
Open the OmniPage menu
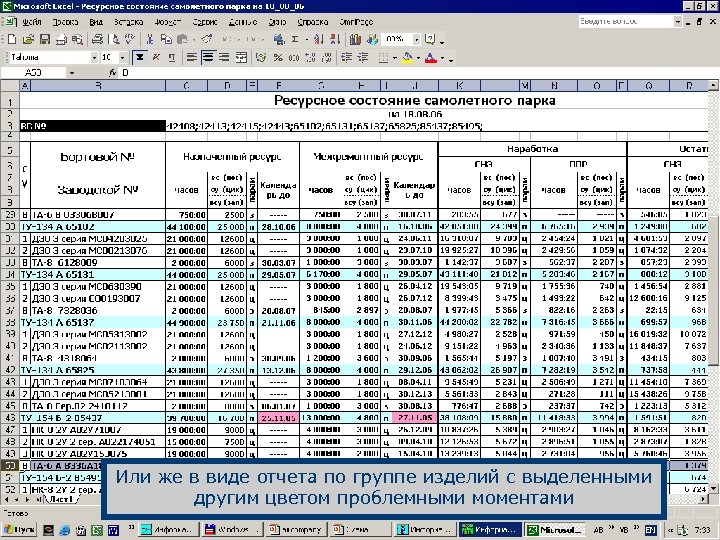(x=356, y=22)
